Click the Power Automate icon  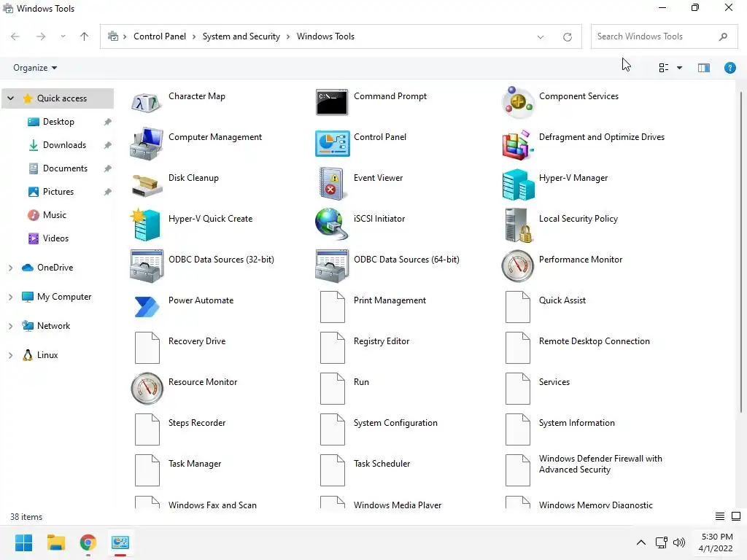click(x=146, y=307)
